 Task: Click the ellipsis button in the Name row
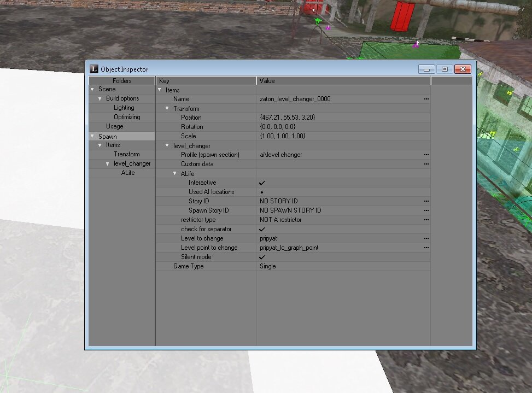click(426, 99)
